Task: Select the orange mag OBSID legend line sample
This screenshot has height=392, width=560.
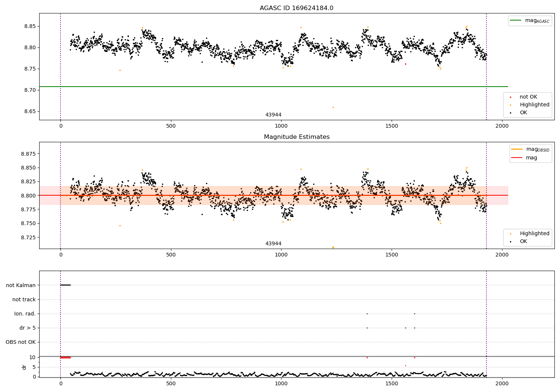Action: click(517, 149)
